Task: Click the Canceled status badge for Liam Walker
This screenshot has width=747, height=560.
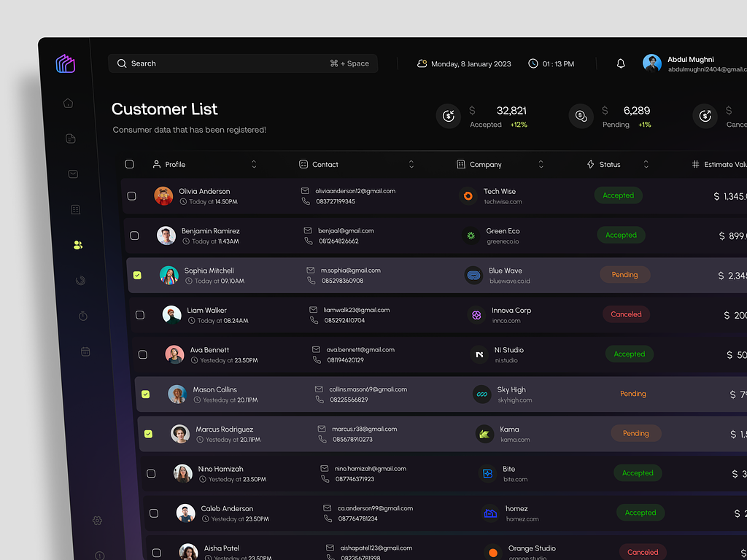Action: click(626, 314)
